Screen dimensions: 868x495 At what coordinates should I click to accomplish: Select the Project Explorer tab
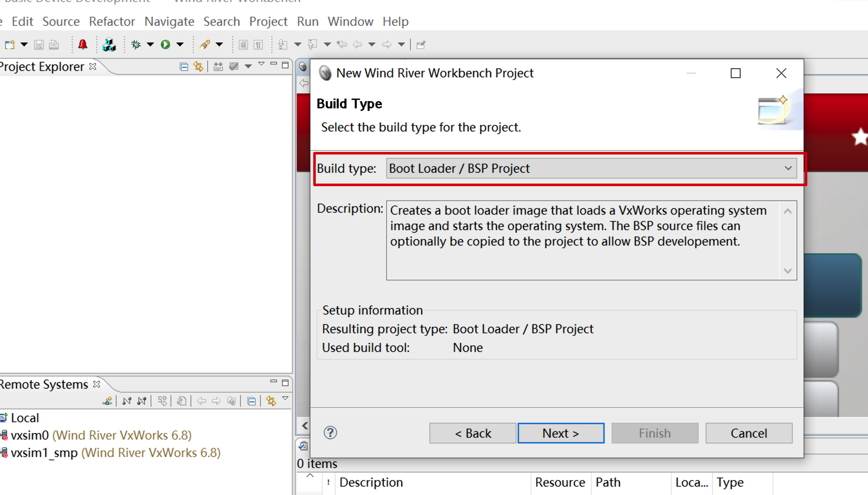42,67
